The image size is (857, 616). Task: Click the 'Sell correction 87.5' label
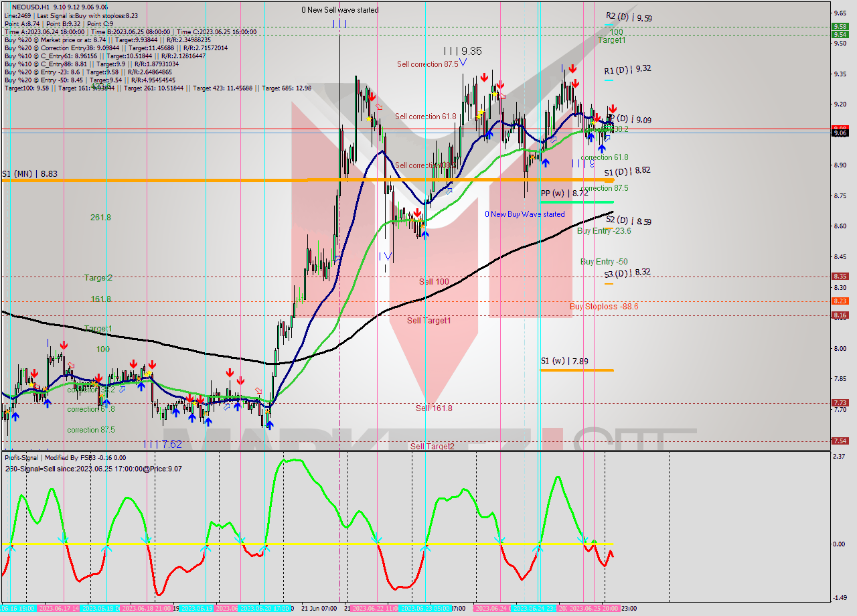coord(427,64)
